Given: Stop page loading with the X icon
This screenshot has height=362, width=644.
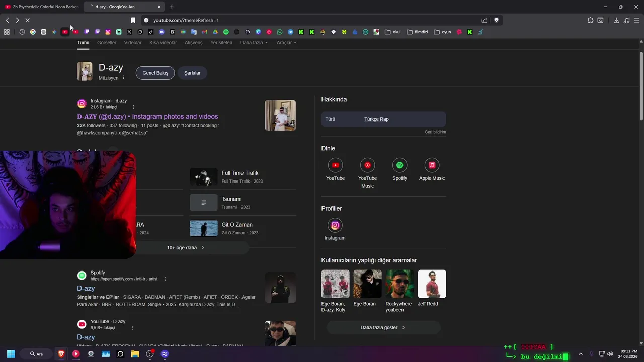Looking at the screenshot, I should 27,20.
